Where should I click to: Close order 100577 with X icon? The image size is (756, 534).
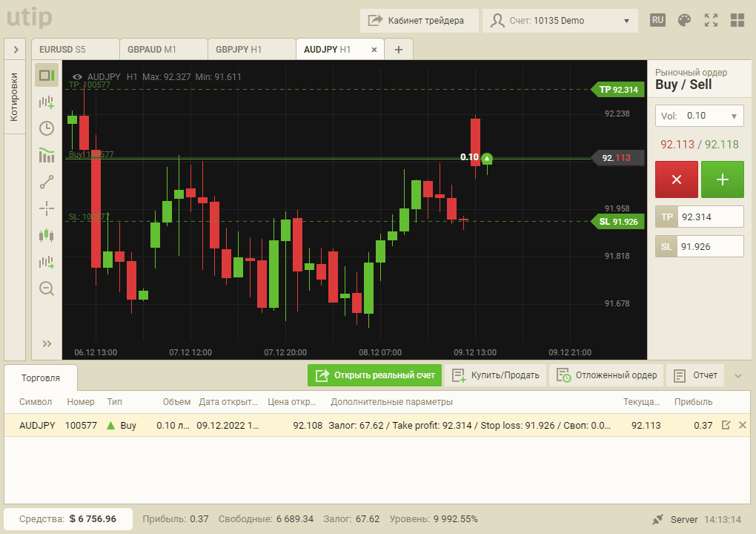point(743,425)
